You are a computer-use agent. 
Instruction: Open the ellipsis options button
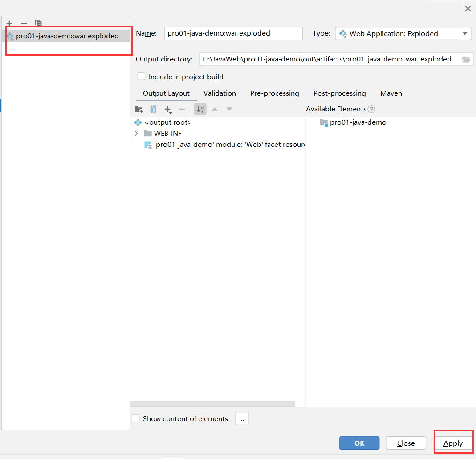[242, 418]
